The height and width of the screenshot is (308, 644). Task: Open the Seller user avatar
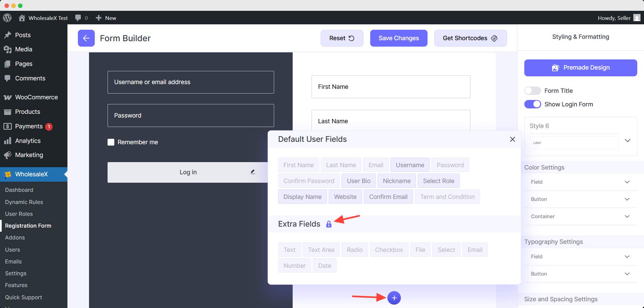pyautogui.click(x=637, y=18)
